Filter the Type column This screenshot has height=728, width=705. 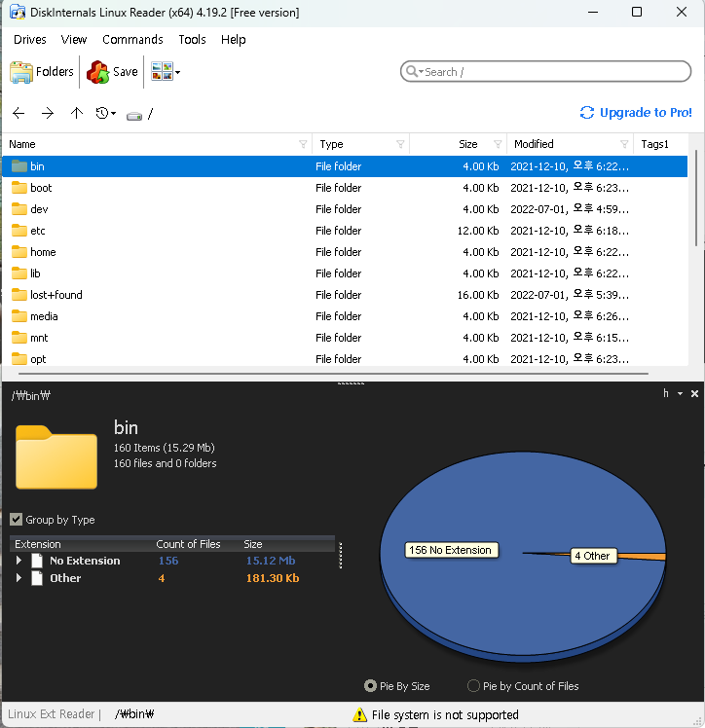tap(400, 144)
